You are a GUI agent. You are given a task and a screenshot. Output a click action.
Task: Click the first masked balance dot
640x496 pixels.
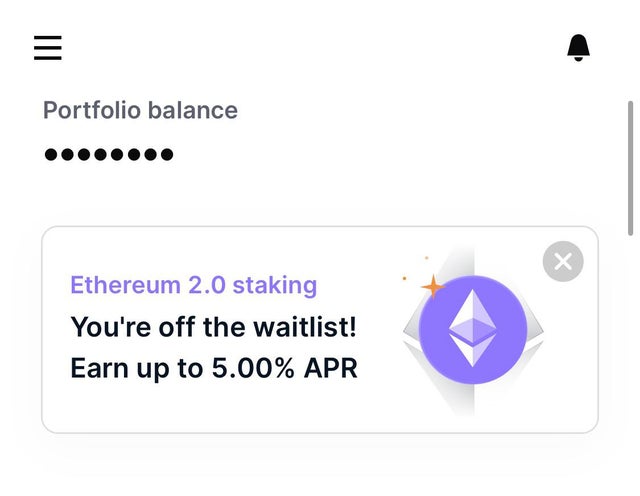point(51,154)
